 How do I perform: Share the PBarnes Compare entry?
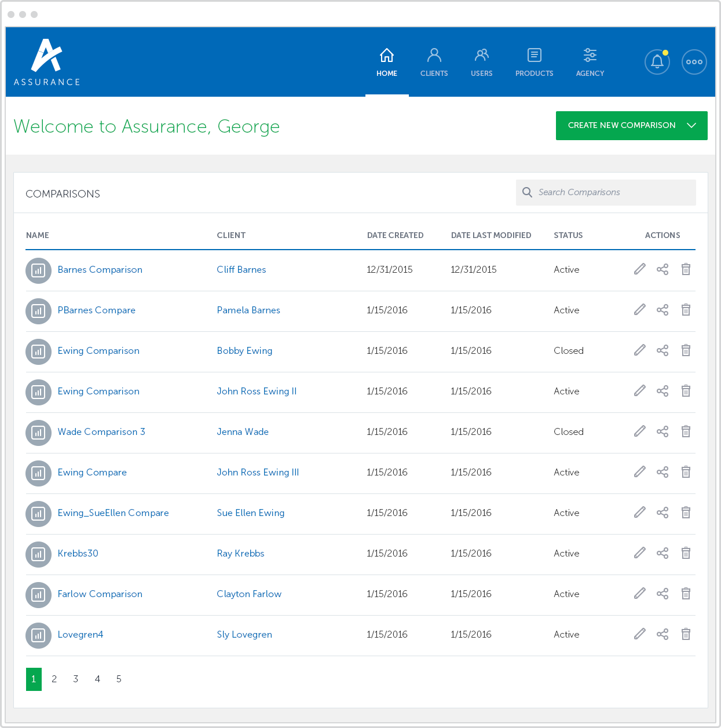tap(663, 310)
